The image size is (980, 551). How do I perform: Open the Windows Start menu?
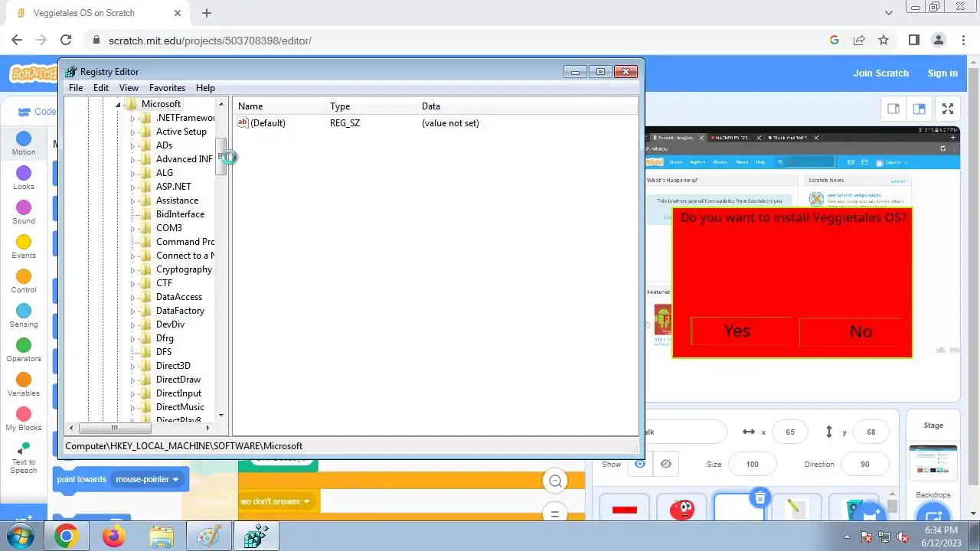click(21, 536)
